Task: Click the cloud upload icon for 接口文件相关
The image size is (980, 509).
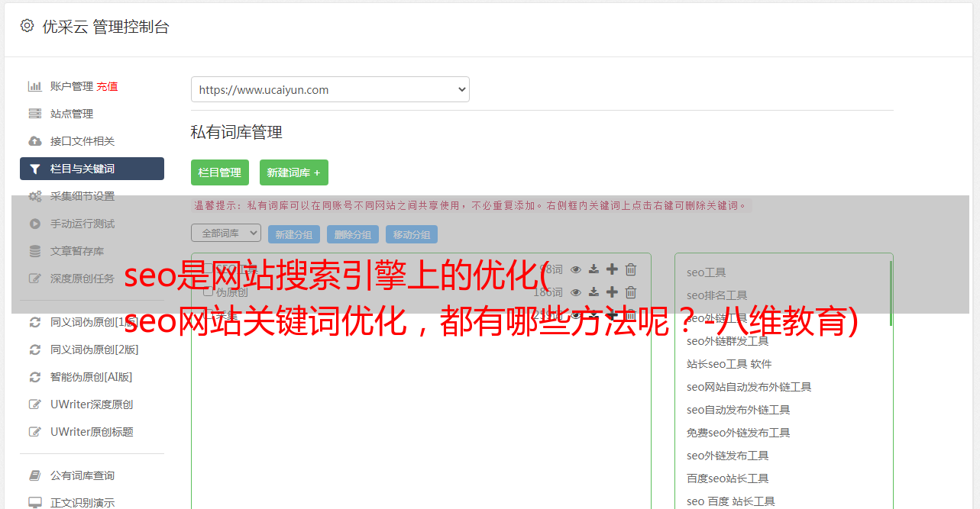Action: click(34, 141)
